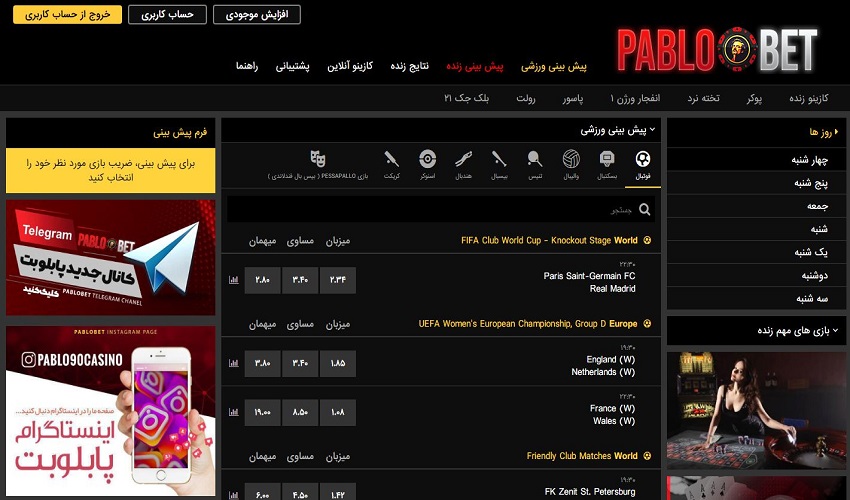Choose جمعه in days list
Image resolution: width=850 pixels, height=500 pixels.
(756, 206)
